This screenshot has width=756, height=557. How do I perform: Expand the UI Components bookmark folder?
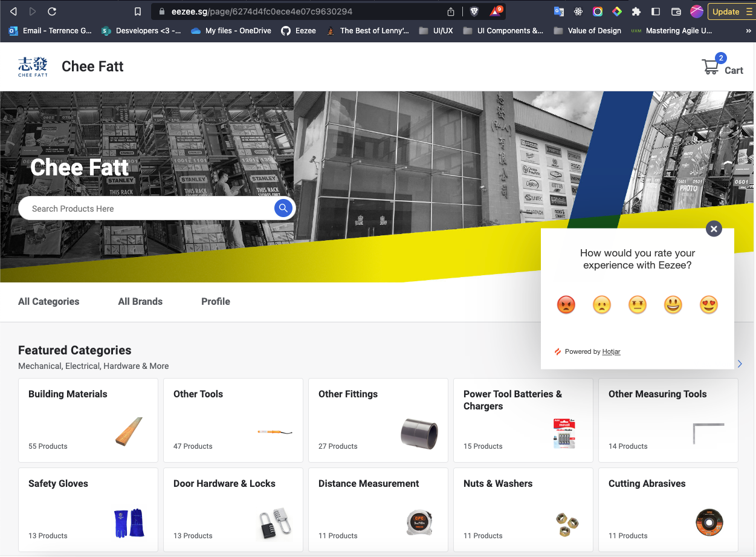pyautogui.click(x=503, y=30)
